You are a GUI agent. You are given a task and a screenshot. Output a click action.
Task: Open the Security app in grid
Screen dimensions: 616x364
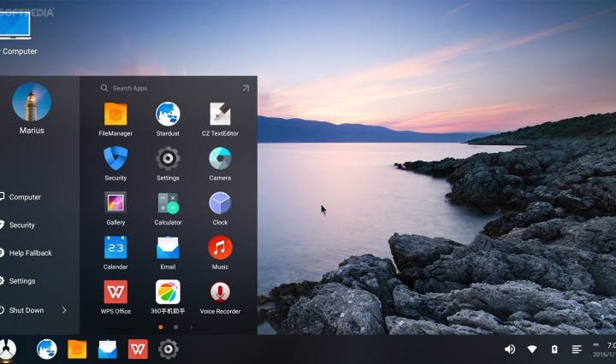point(115,159)
